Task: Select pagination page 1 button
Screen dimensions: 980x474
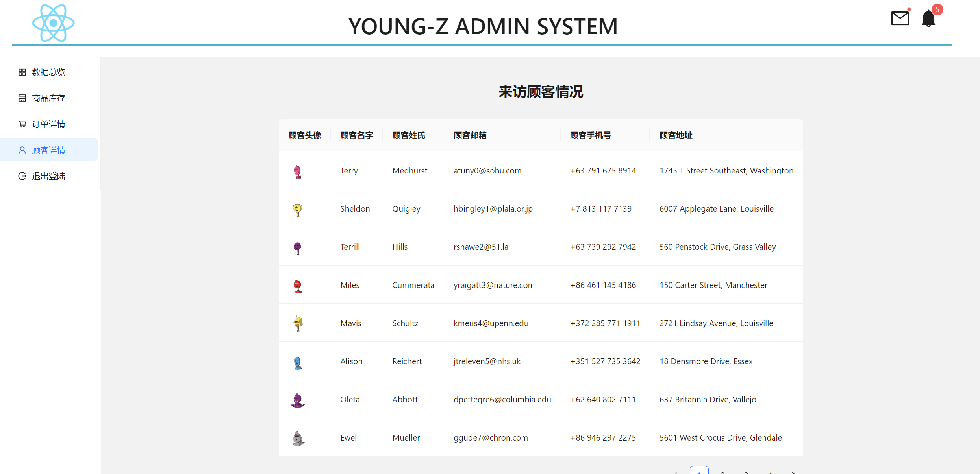Action: coord(699,471)
